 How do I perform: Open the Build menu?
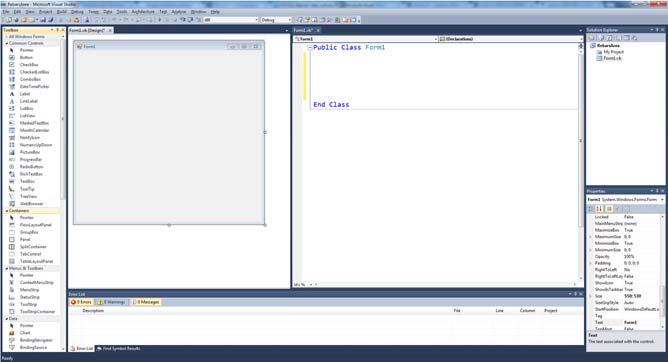(62, 12)
